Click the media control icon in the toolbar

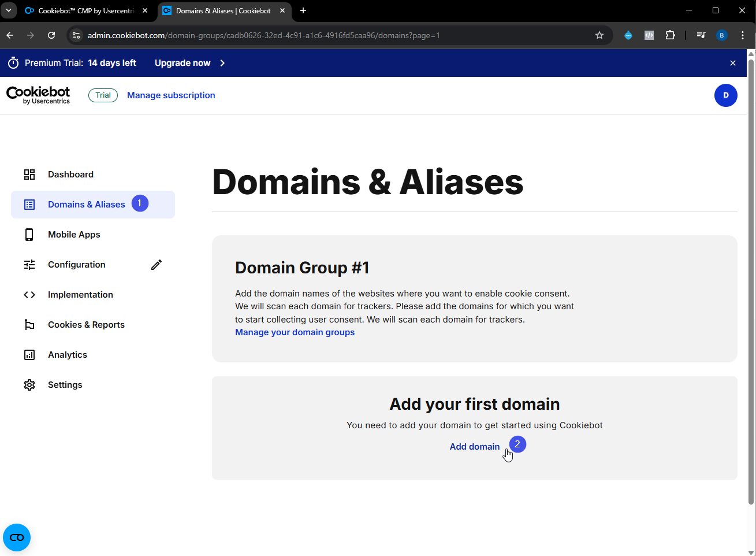(x=701, y=35)
